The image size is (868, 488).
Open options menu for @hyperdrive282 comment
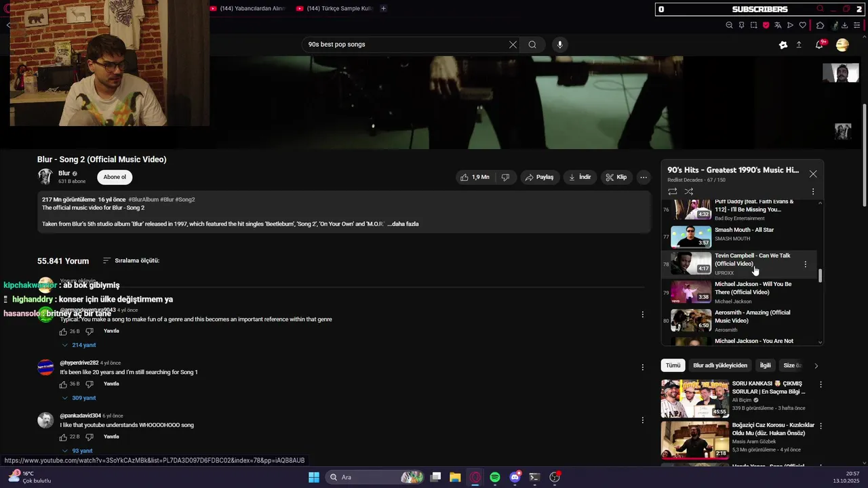[x=643, y=367]
